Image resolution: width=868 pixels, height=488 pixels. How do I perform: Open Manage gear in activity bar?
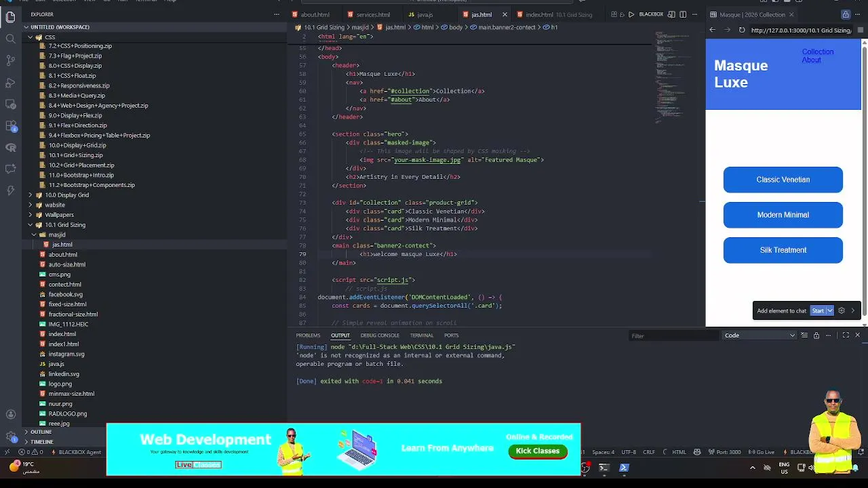point(10,437)
